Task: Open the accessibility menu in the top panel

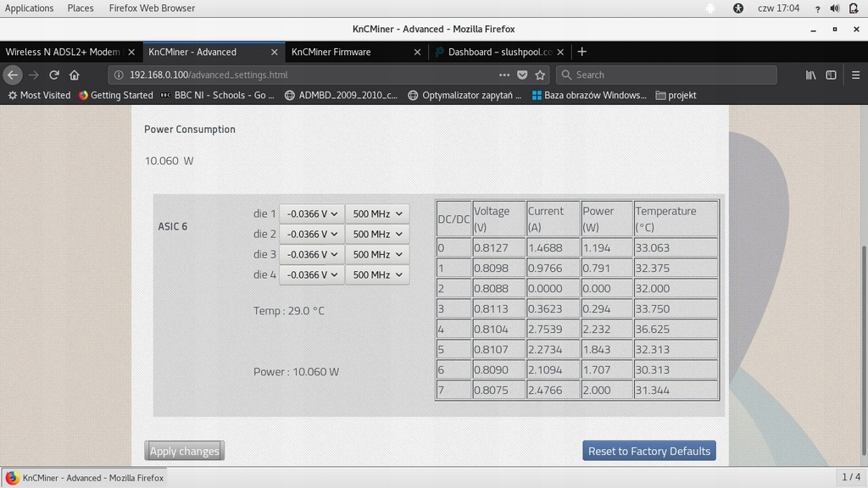Action: [738, 8]
